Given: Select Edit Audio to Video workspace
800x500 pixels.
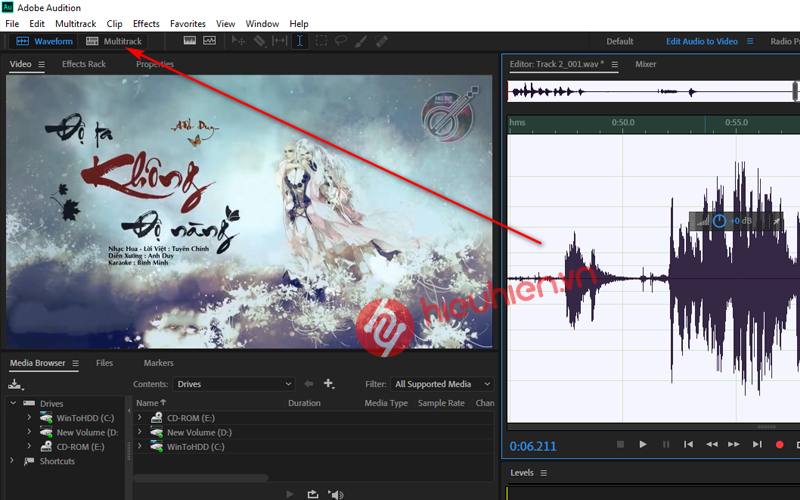Looking at the screenshot, I should (x=702, y=41).
